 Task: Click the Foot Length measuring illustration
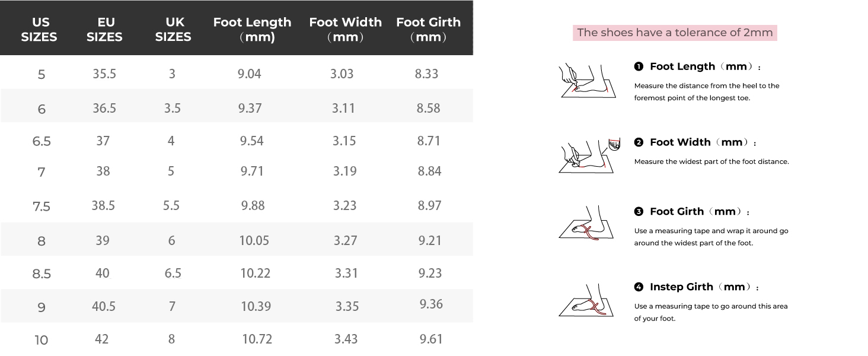pyautogui.click(x=585, y=81)
